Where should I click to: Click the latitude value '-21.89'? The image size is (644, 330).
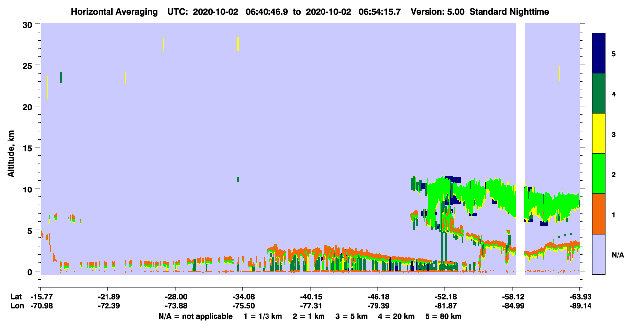[108, 297]
